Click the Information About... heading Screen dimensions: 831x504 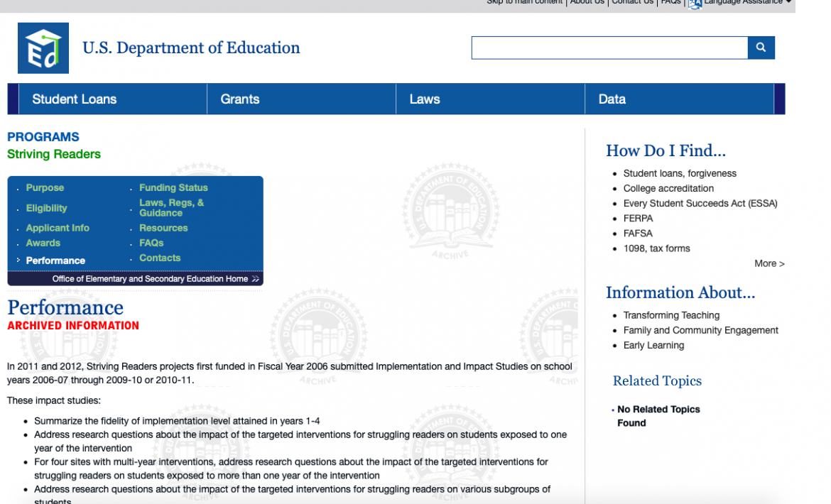(680, 292)
